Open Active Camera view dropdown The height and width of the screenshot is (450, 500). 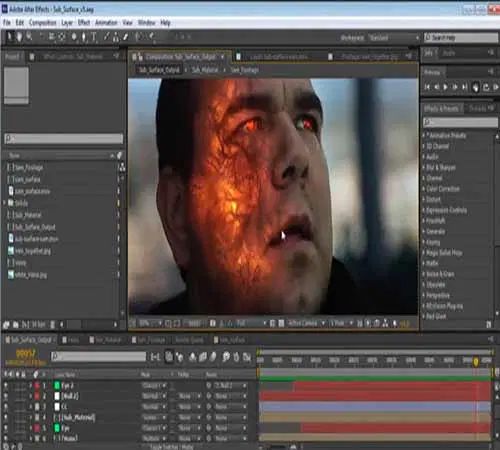click(306, 323)
